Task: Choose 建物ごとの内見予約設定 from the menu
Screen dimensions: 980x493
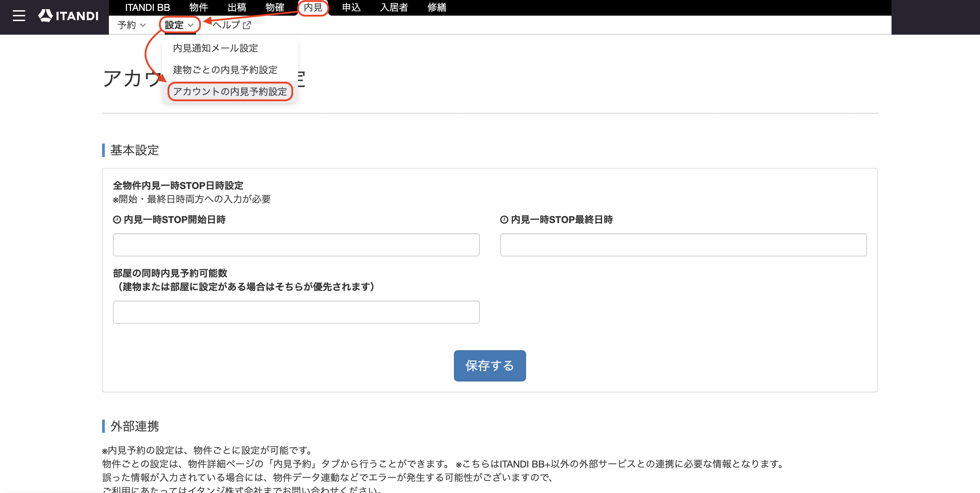Action: click(x=230, y=70)
